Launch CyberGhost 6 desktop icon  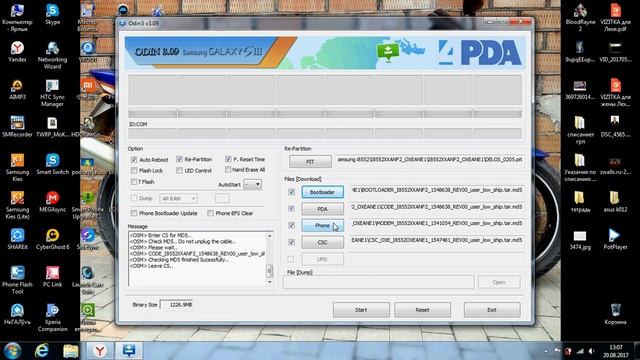coord(52,239)
